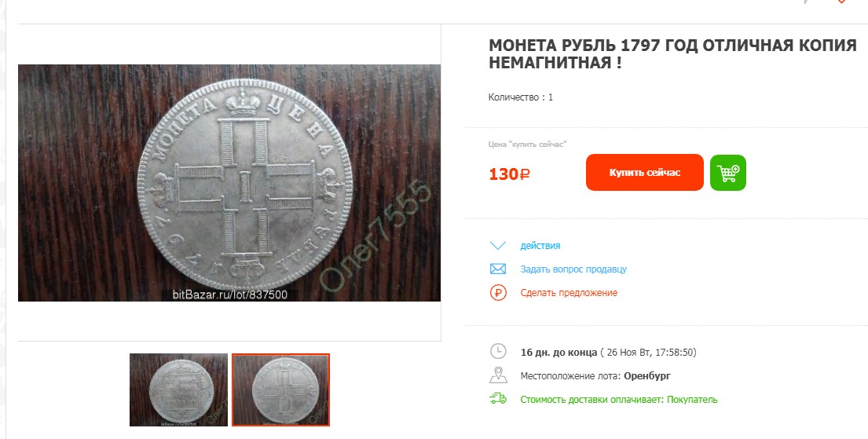Click the envelope icon for seller message
This screenshot has width=868, height=439.
498,269
